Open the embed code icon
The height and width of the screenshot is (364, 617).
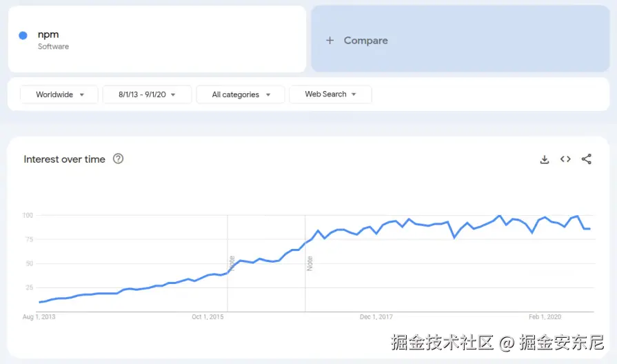tap(565, 159)
